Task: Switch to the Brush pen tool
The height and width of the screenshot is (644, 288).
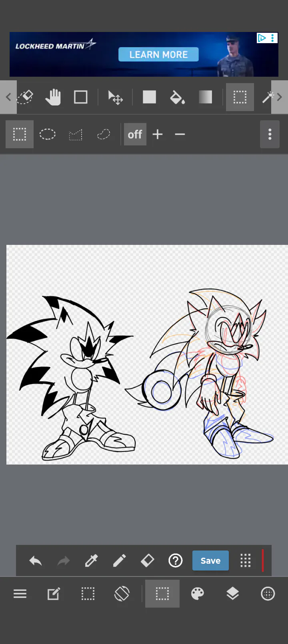Action: pyautogui.click(x=119, y=561)
